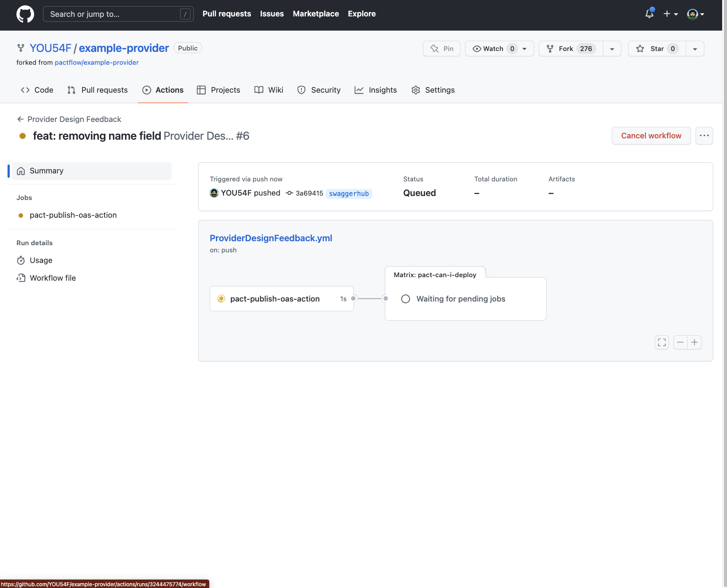Open the ProviderDesignFeedback.yml link
The image size is (727, 588).
point(271,238)
